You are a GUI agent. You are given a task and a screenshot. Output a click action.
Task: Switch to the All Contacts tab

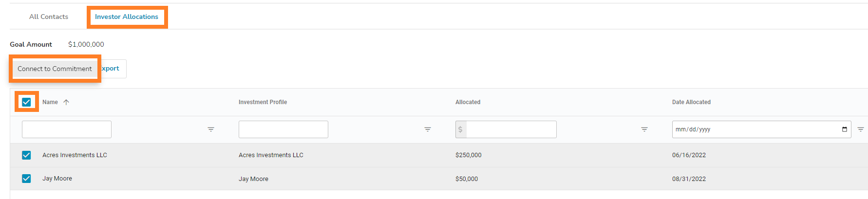pos(49,17)
